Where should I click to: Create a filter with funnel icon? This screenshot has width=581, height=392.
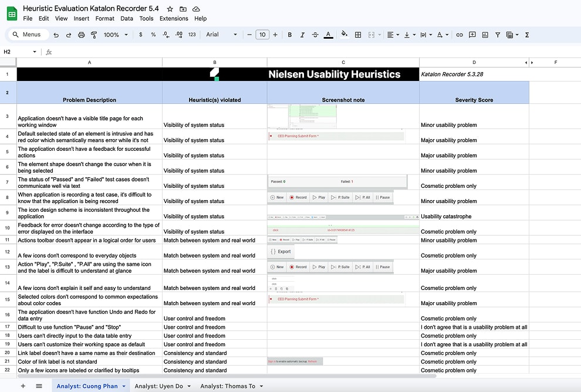(498, 35)
